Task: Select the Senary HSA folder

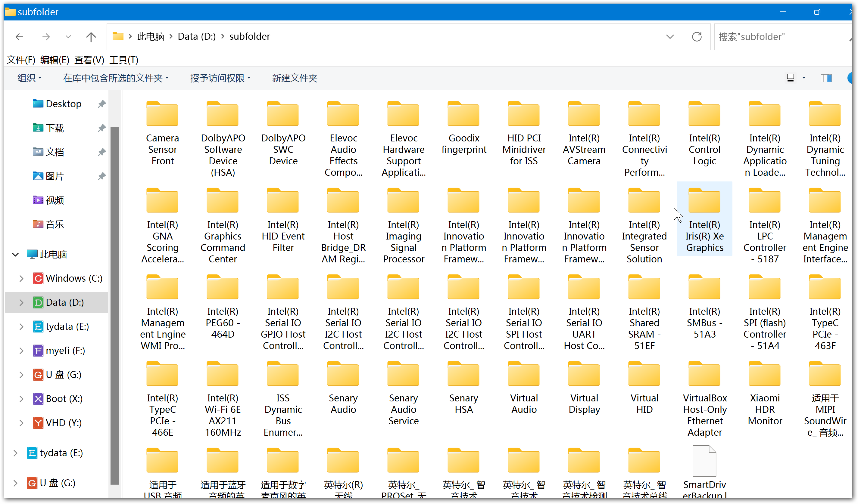Action: pyautogui.click(x=464, y=388)
